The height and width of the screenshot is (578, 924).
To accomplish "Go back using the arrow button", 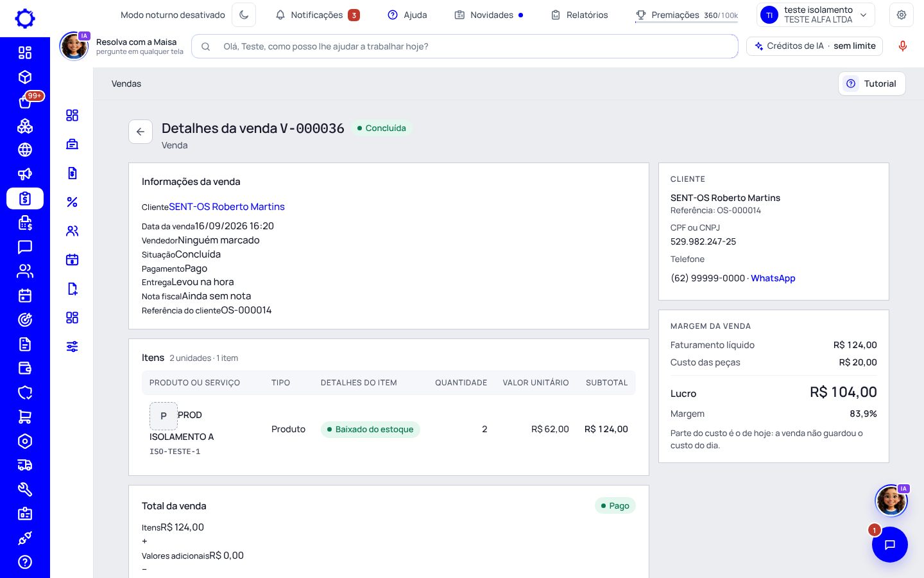I will tap(141, 132).
